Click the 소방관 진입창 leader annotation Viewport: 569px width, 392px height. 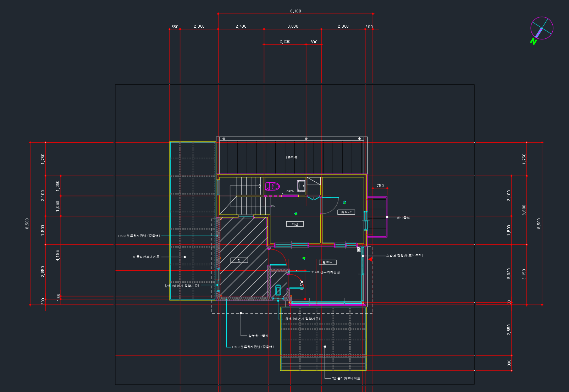point(404,255)
